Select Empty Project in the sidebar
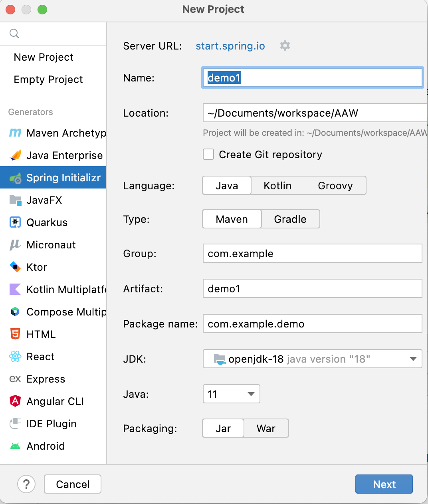 (48, 79)
